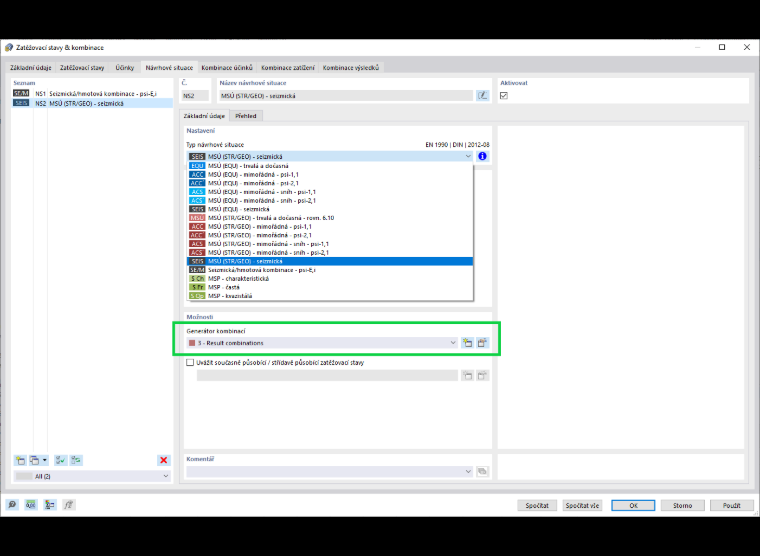Open the Účinky tab
The image size is (760, 556).
(x=125, y=67)
